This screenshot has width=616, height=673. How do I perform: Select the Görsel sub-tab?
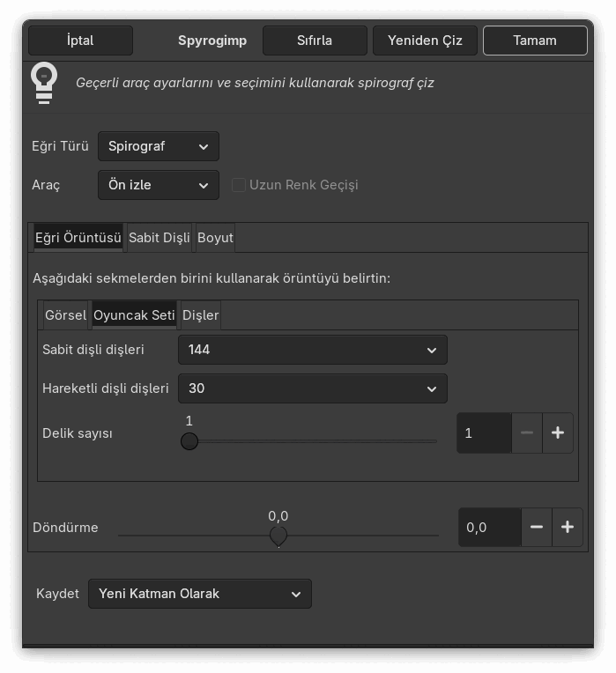tap(66, 315)
